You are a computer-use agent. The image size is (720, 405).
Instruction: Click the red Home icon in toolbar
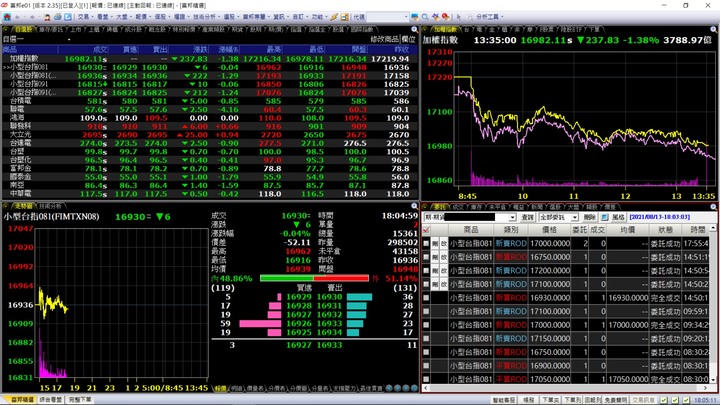[x=7, y=17]
